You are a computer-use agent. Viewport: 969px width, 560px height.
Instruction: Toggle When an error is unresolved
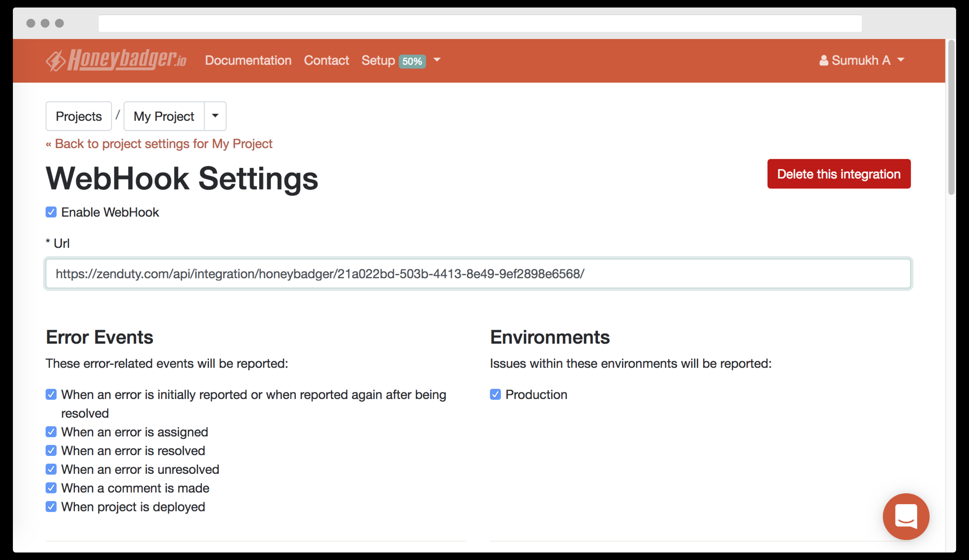point(51,469)
